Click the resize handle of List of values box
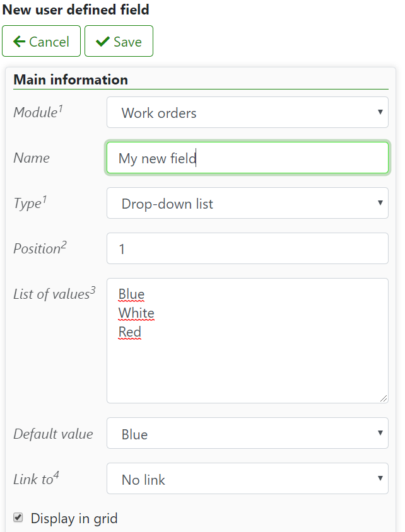Viewport: 405px width, 532px height. pyautogui.click(x=384, y=397)
